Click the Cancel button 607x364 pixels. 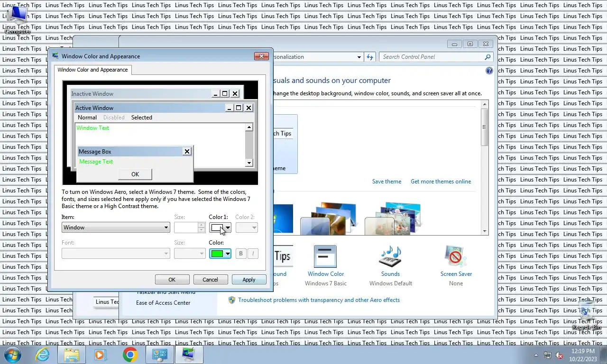pyautogui.click(x=210, y=280)
